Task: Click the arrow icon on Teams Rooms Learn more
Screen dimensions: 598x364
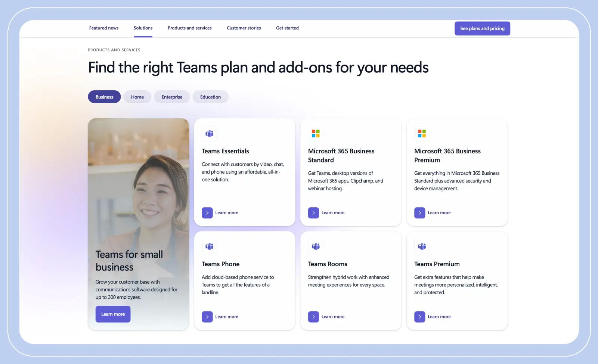Action: coord(314,317)
